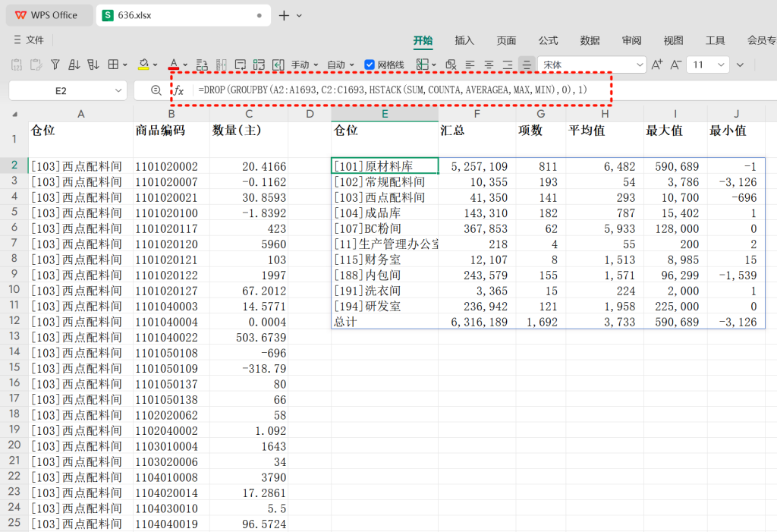This screenshot has width=777, height=532.
Task: Increase font size with A+ icon
Action: tap(657, 65)
